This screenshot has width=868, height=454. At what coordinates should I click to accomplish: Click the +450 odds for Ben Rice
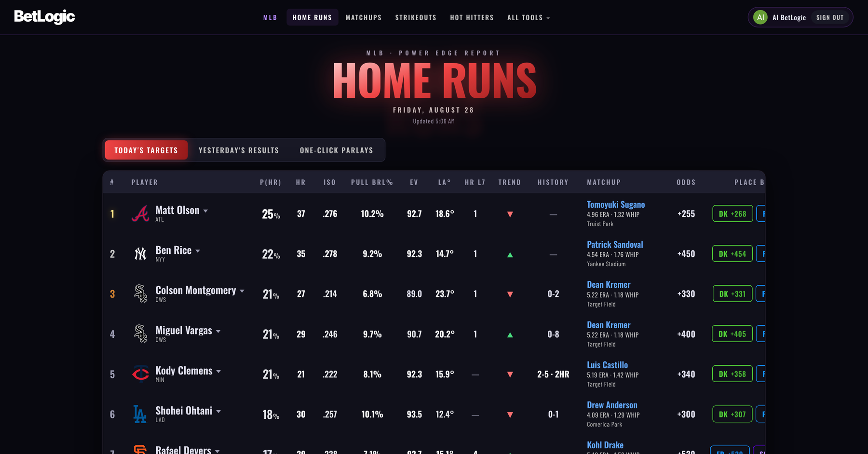click(x=686, y=254)
